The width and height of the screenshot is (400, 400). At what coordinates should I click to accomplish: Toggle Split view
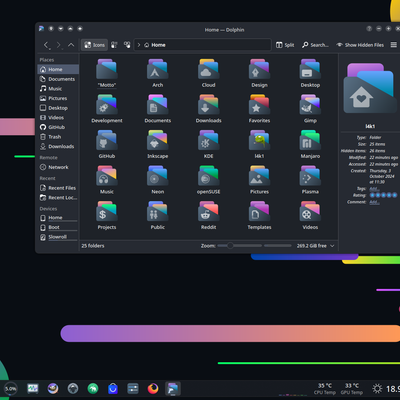click(x=285, y=45)
